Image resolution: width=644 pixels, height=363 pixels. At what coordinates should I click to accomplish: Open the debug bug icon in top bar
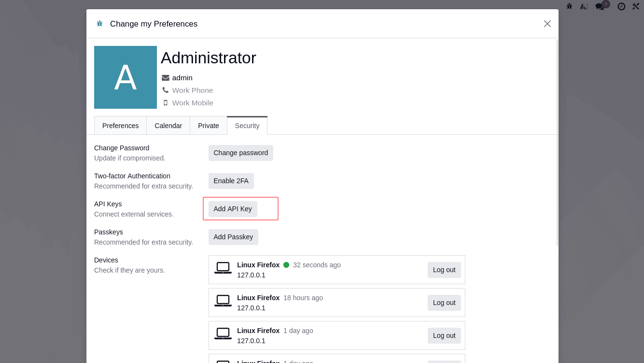pos(569,6)
